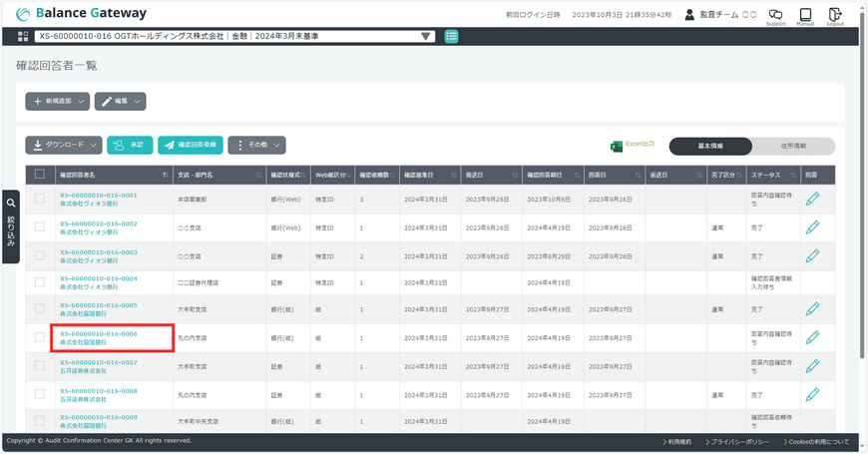The image size is (868, 454).
Task: Expand the company selector XS-60000010-016 dropdown
Action: point(234,37)
